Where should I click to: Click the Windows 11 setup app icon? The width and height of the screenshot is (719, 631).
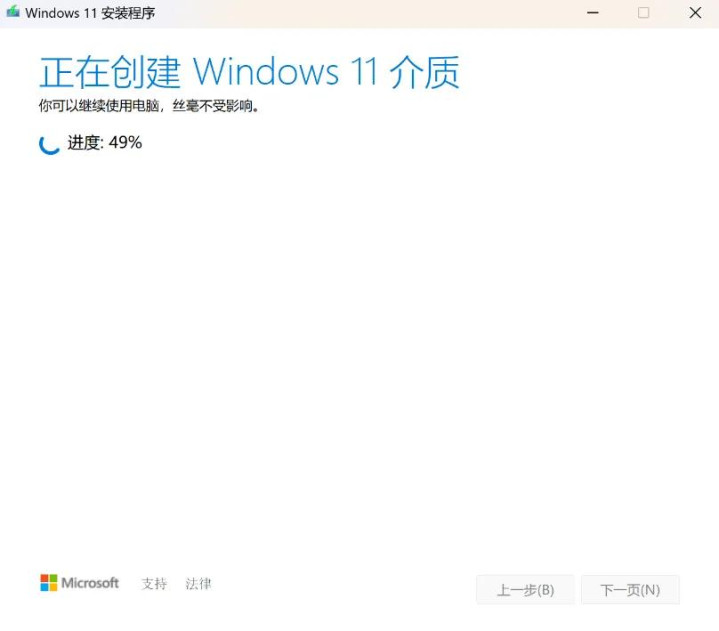pos(13,12)
